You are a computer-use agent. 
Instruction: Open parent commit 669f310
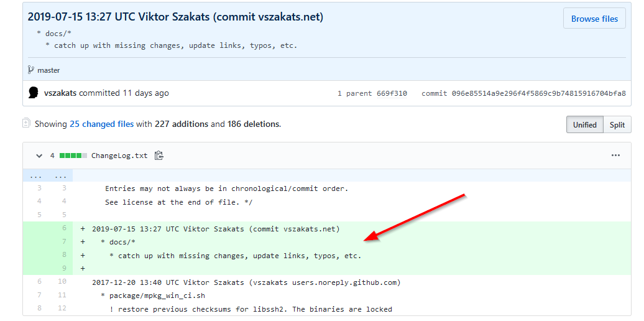point(392,93)
